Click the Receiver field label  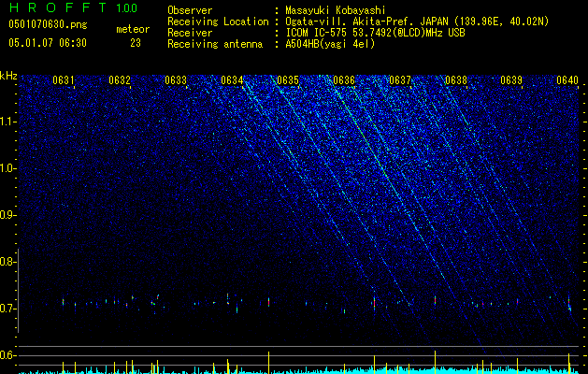coord(190,33)
